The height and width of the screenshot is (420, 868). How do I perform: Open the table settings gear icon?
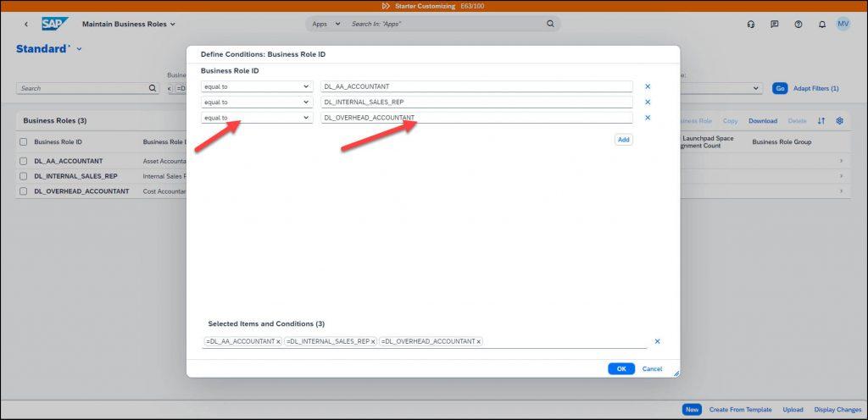840,121
